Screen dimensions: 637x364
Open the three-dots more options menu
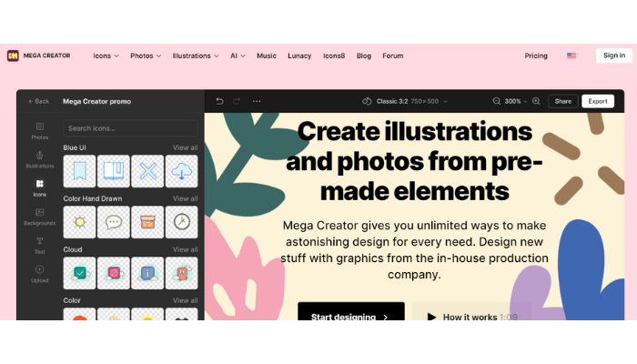point(257,101)
